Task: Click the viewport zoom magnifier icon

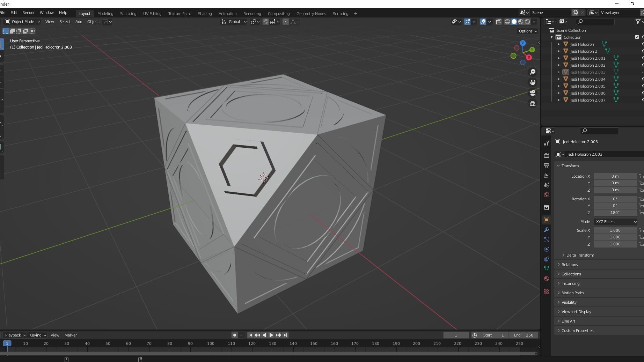Action: [x=533, y=72]
